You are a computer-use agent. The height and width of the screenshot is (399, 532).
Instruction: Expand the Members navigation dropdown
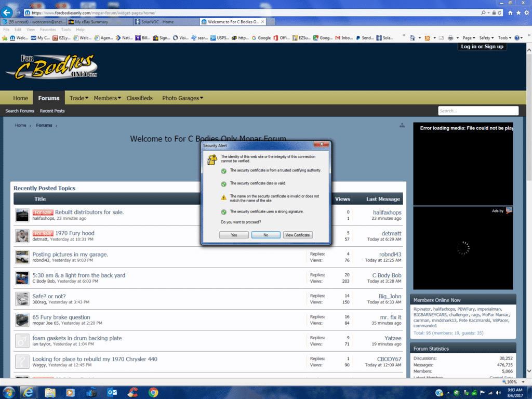107,98
